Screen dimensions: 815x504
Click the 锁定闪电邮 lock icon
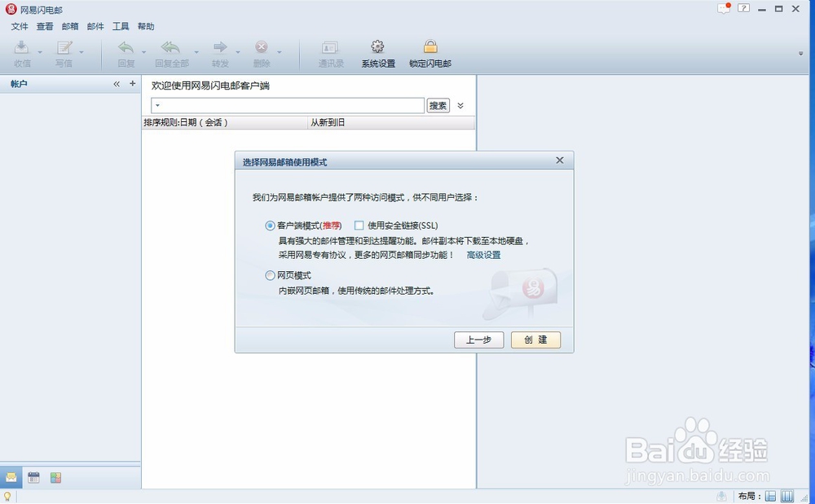(430, 46)
